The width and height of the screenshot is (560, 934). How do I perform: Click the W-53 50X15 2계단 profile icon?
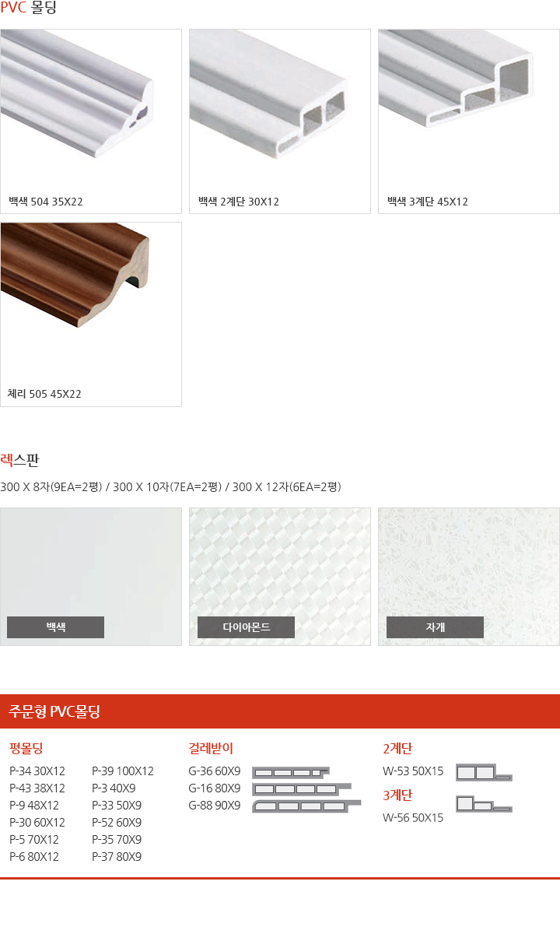pyautogui.click(x=484, y=772)
